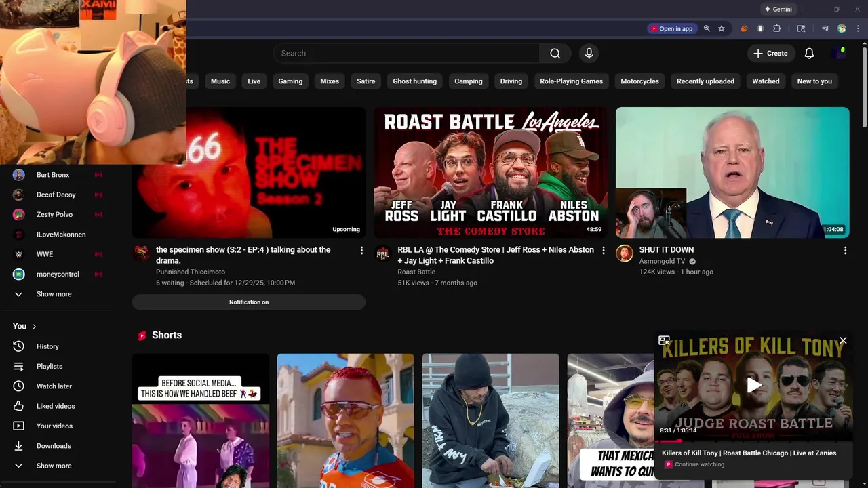Start voice search with microphone icon

coord(589,54)
